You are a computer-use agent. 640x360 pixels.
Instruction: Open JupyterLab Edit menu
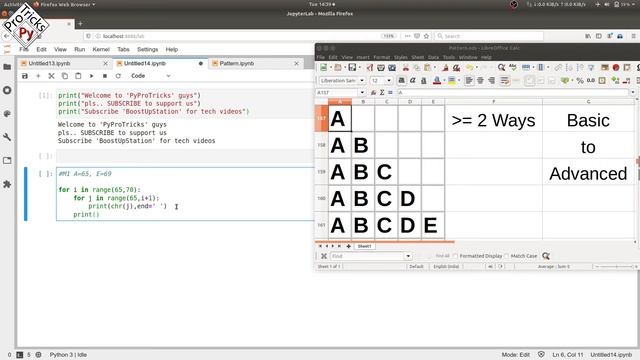tap(41, 49)
